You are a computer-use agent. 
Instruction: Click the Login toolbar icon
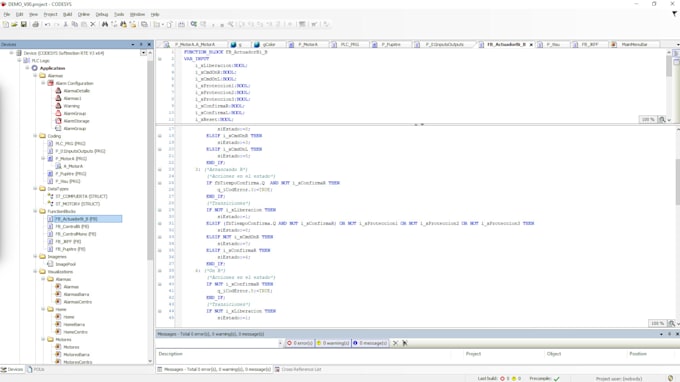tap(193, 25)
